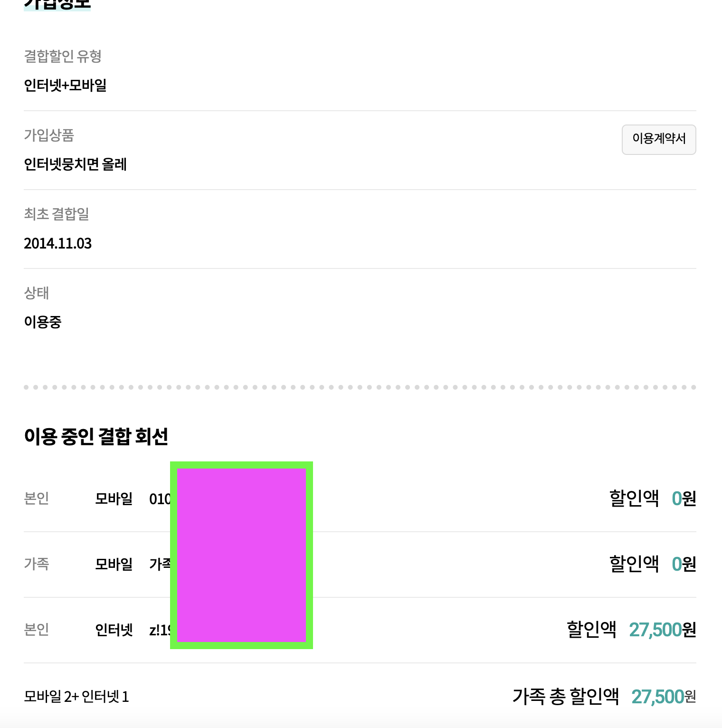Viewport: 722px width, 728px height.
Task: Click the 이용 중인 결합 회선 heading
Action: pos(96,436)
